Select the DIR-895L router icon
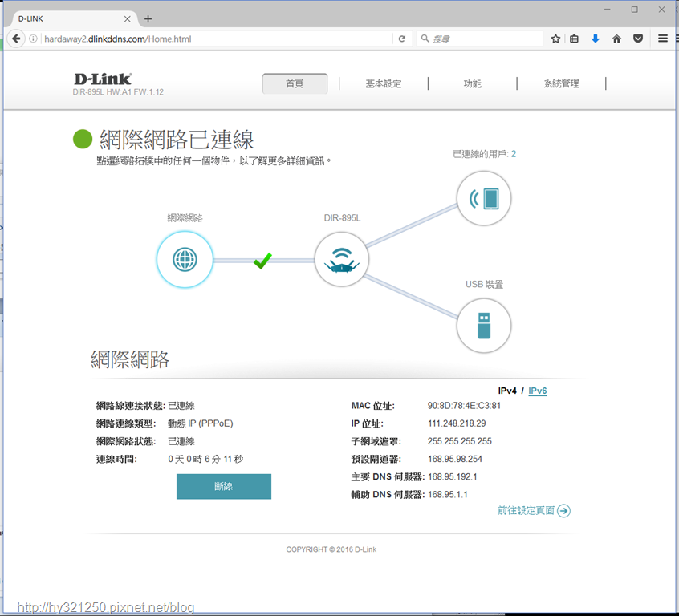The height and width of the screenshot is (616, 679). 342,259
